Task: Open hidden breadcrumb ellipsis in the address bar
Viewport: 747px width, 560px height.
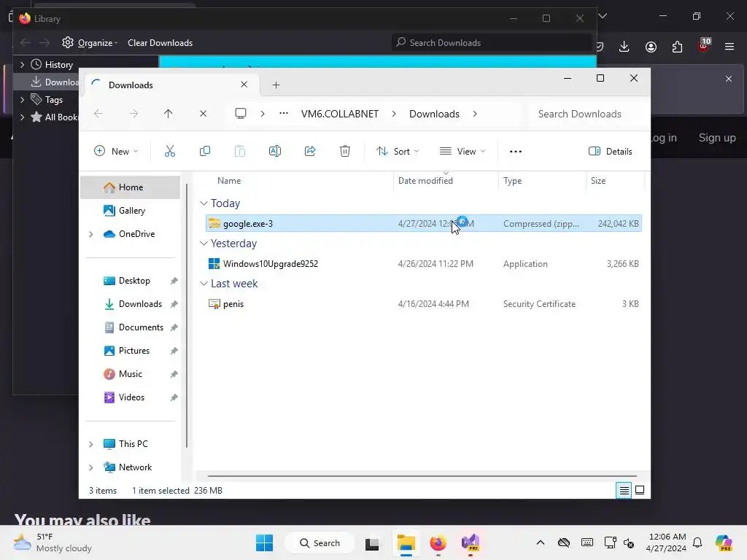Action: click(x=284, y=114)
